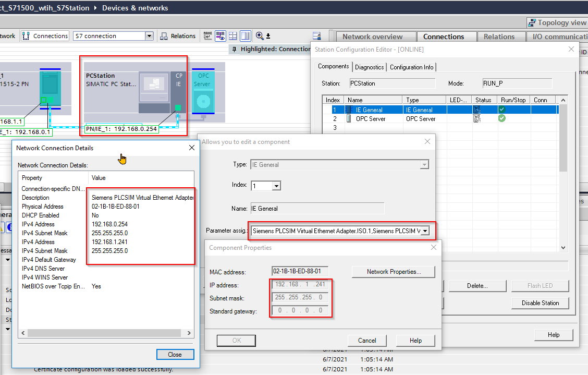This screenshot has height=375, width=588.
Task: Toggle the show address labels icon
Action: pyautogui.click(x=220, y=35)
